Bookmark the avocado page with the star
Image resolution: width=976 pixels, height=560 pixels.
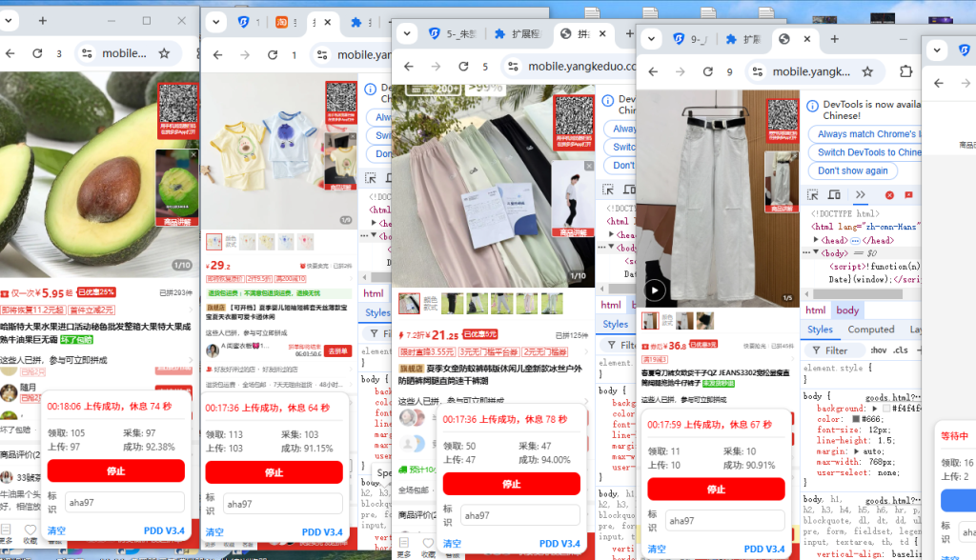(164, 53)
